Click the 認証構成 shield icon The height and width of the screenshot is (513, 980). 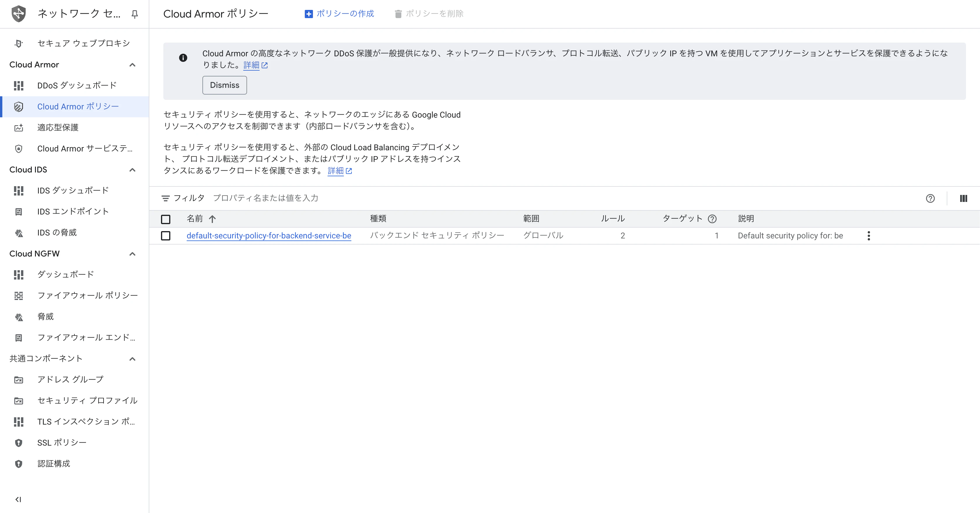[19, 463]
